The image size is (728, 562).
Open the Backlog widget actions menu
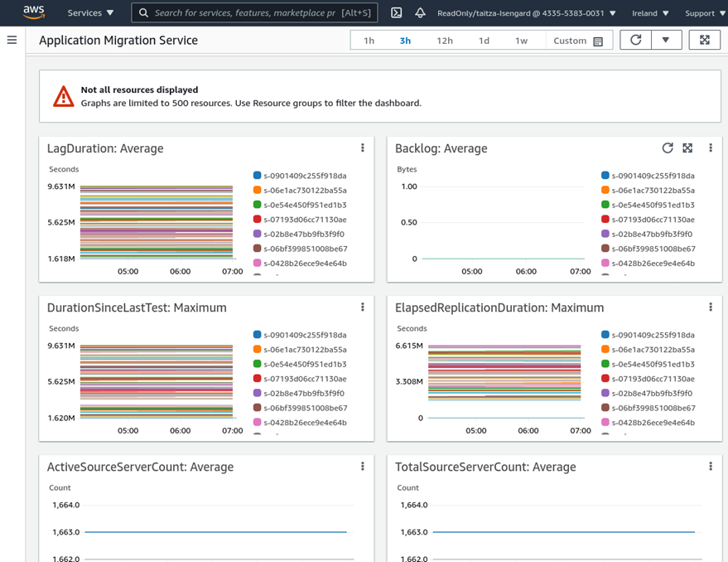(x=711, y=148)
